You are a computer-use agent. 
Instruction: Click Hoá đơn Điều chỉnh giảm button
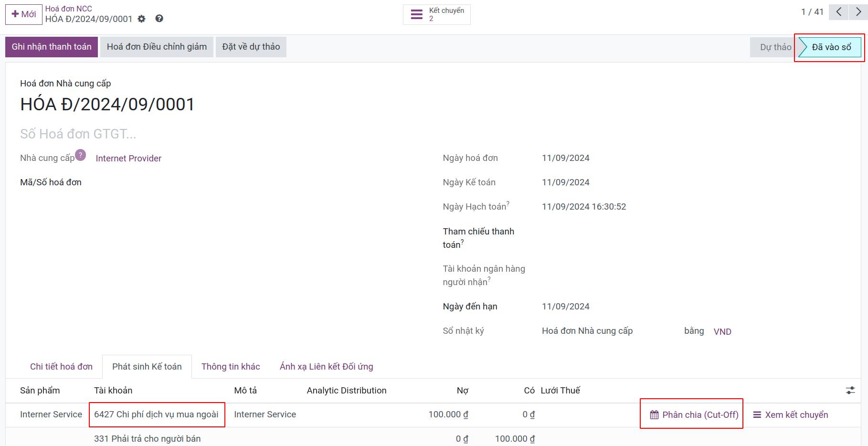point(157,47)
